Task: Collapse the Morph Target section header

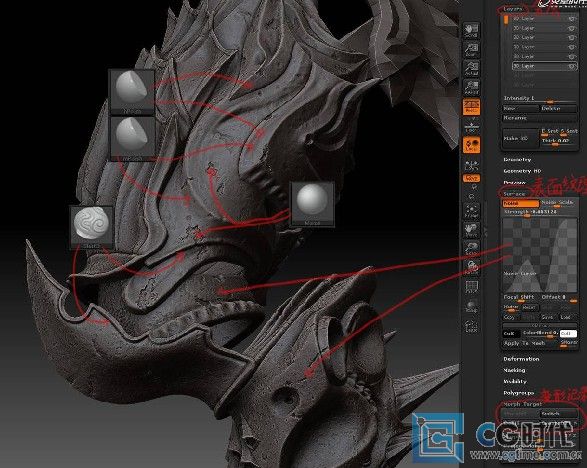Action: coord(523,404)
